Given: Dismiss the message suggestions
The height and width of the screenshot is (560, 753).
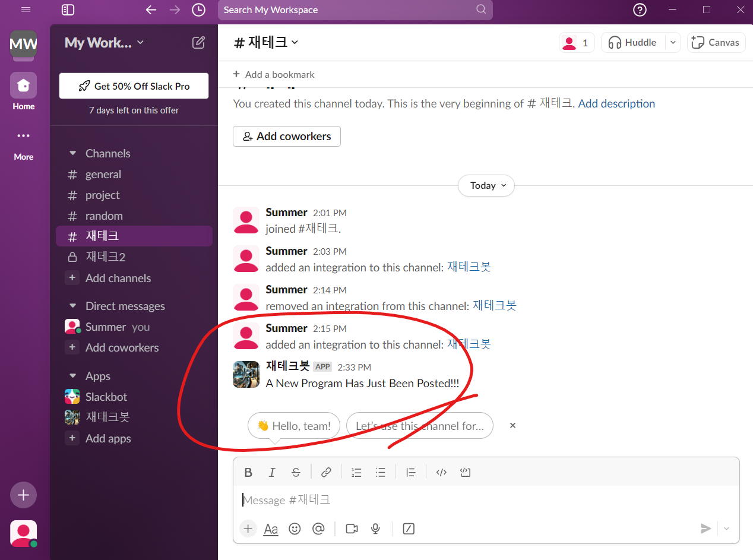Looking at the screenshot, I should point(512,425).
